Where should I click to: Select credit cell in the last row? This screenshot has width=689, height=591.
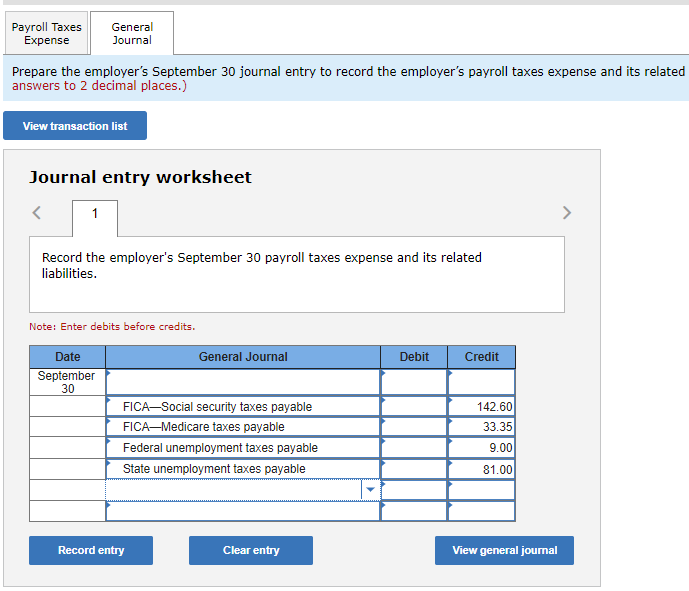[482, 511]
